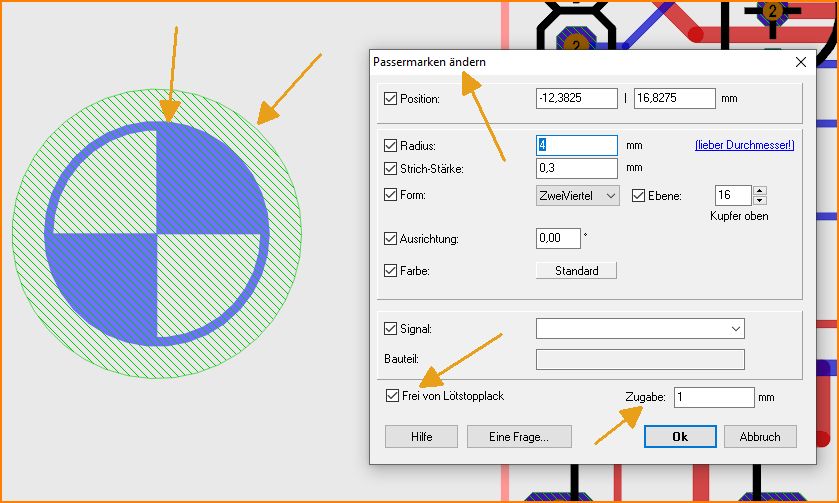Click the Standard color button for Farbe
839x503 pixels.
coord(577,271)
